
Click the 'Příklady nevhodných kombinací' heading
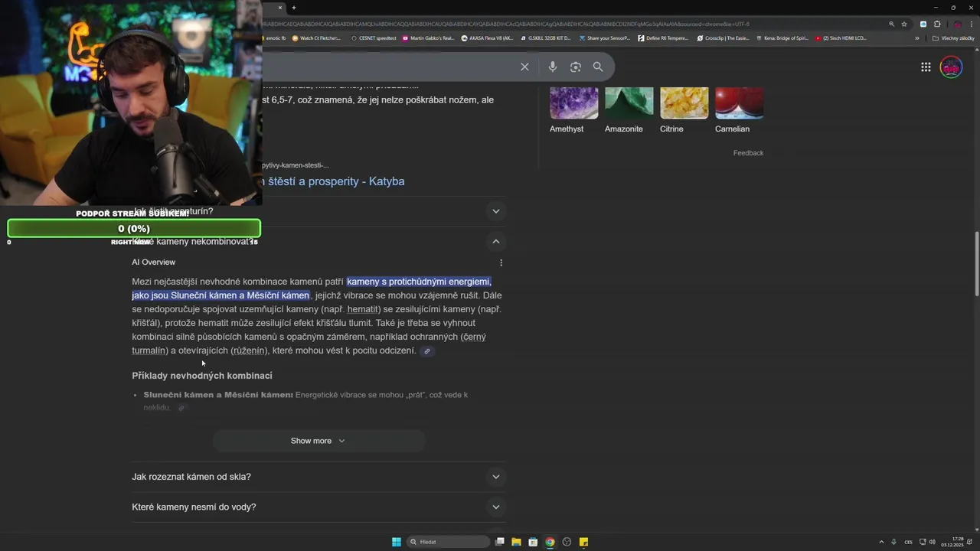pyautogui.click(x=202, y=376)
